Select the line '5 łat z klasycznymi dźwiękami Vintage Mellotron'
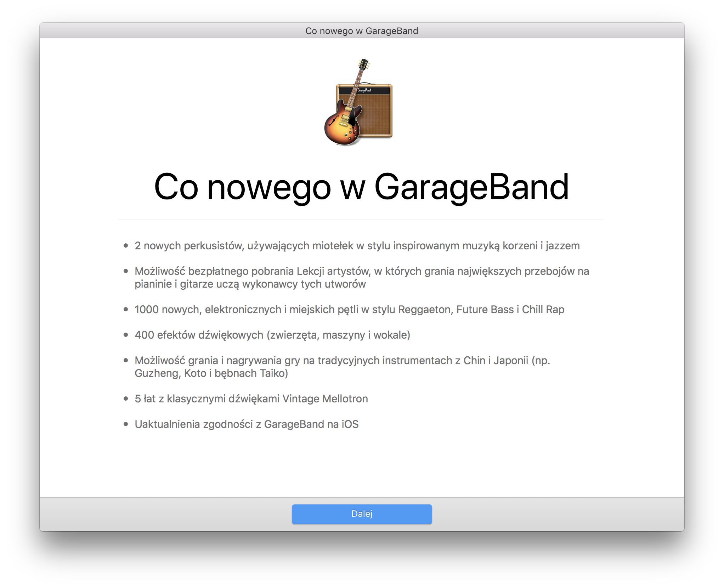 (x=251, y=398)
